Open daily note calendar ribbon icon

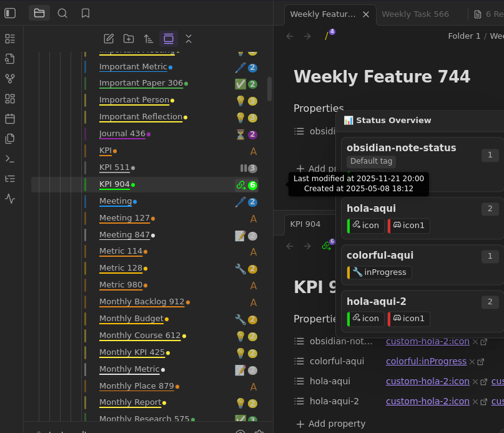pos(10,119)
